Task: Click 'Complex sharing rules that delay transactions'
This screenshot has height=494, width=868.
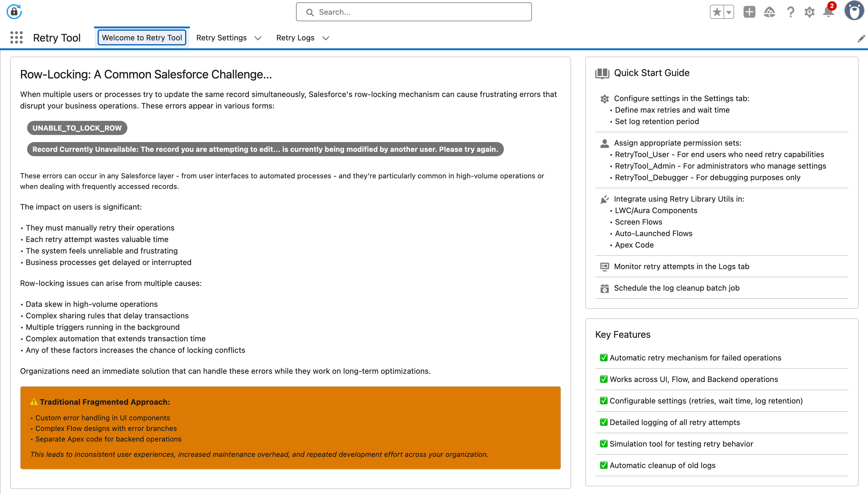Action: click(x=107, y=316)
